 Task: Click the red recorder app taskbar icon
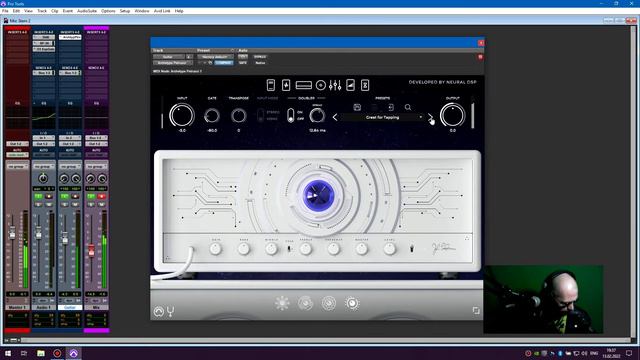pyautogui.click(x=57, y=353)
